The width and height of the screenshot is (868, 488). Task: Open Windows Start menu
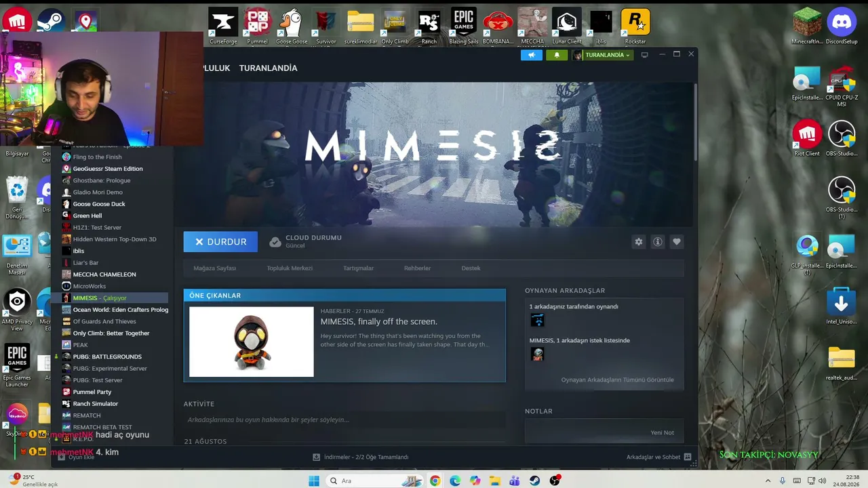tap(313, 481)
